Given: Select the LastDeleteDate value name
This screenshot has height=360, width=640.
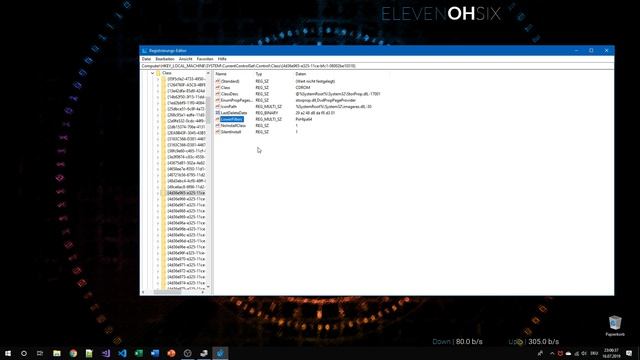Looking at the screenshot, I should [234, 113].
